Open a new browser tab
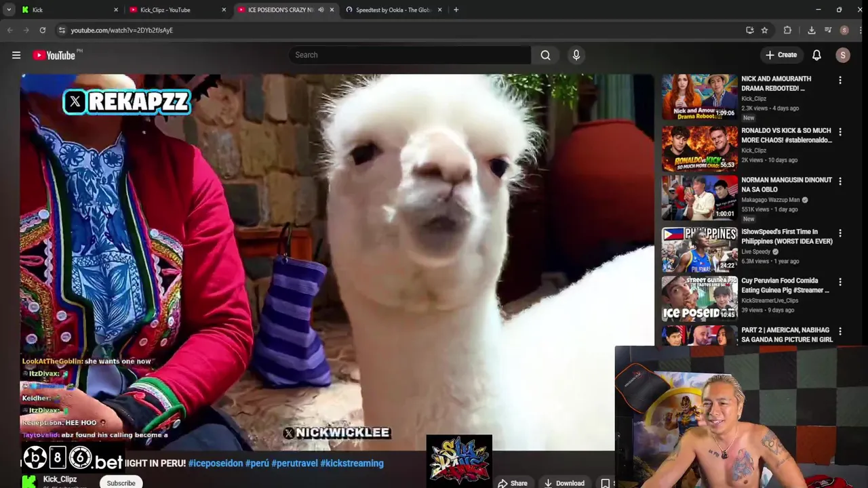This screenshot has width=868, height=488. 456,9
